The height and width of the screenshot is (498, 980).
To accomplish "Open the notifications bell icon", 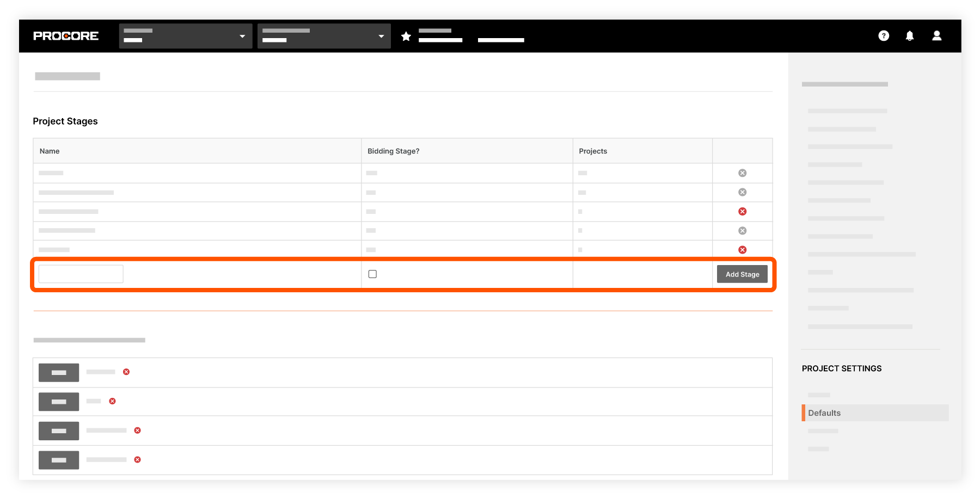I will point(910,35).
